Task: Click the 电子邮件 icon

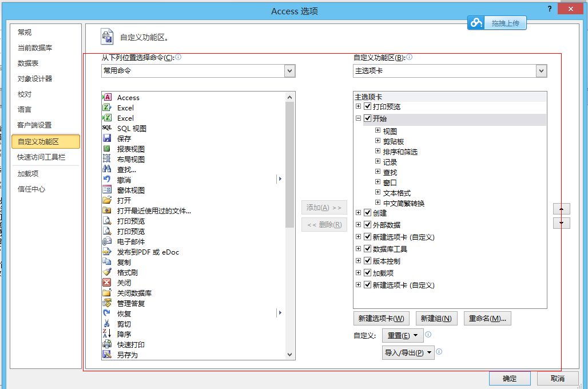Action: 107,241
